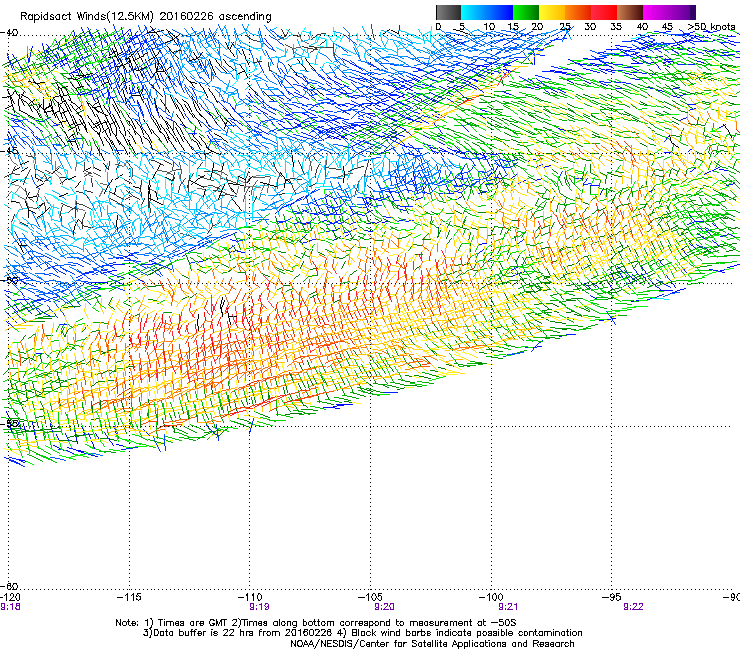740x650 pixels.
Task: Click the 'Times are GMT' note line
Action: [316, 623]
